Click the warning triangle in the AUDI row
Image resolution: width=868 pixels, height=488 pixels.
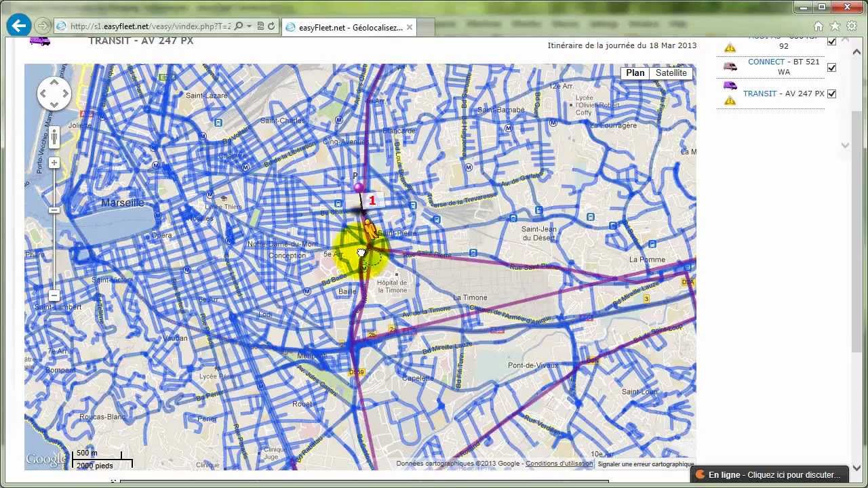[x=730, y=47]
